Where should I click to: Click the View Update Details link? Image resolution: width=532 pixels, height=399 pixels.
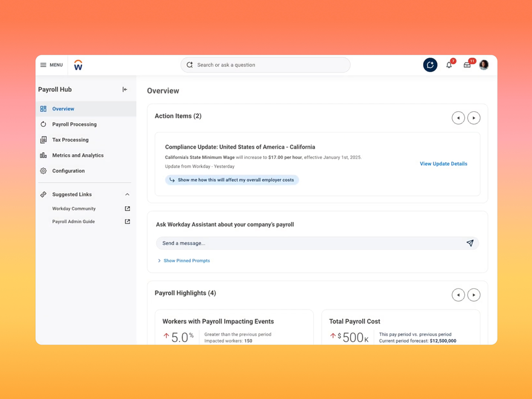click(443, 163)
